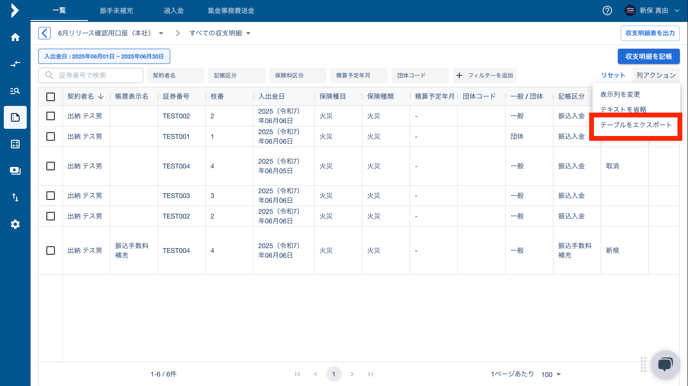Image resolution: width=688 pixels, height=386 pixels.
Task: Open settings gear in sidebar
Action: point(15,224)
